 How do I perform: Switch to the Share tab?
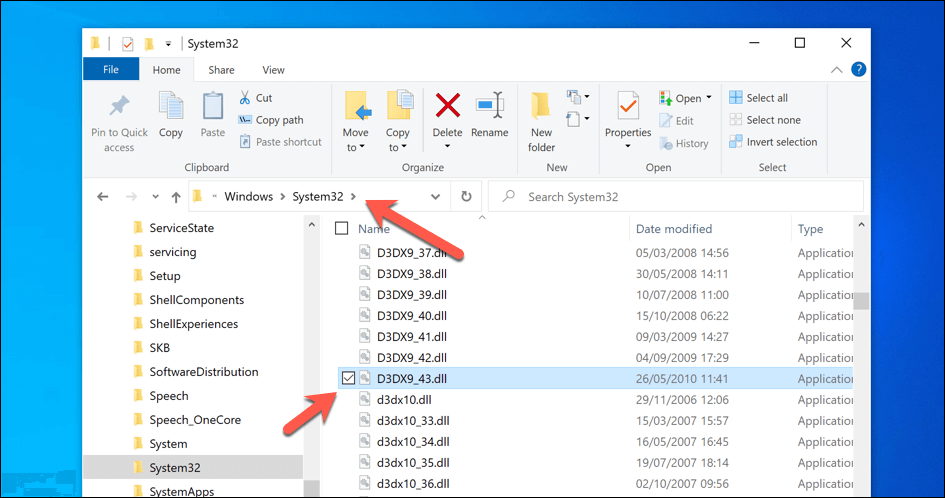click(221, 70)
